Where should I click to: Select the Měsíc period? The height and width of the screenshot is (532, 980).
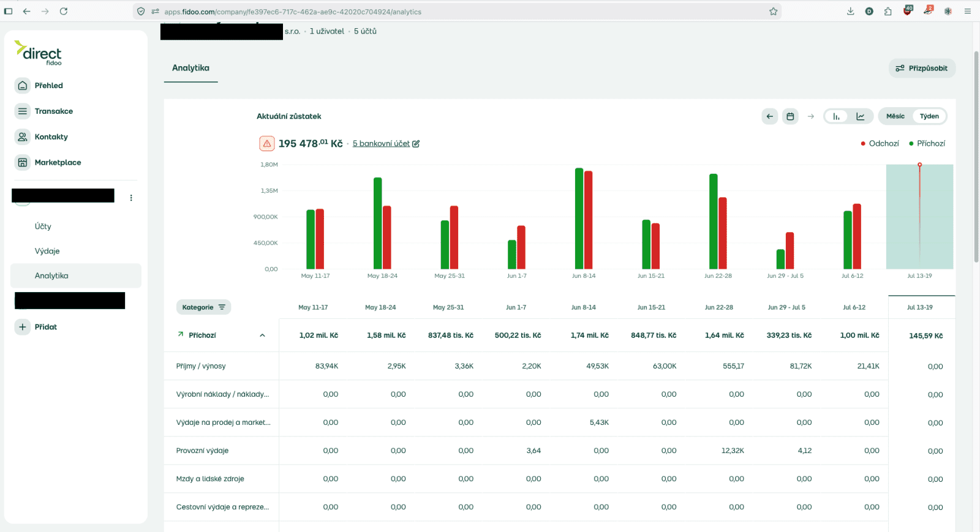(x=895, y=116)
